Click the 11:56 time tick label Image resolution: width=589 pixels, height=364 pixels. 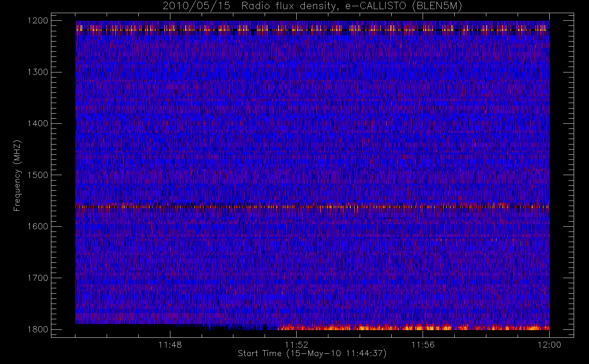[423, 345]
